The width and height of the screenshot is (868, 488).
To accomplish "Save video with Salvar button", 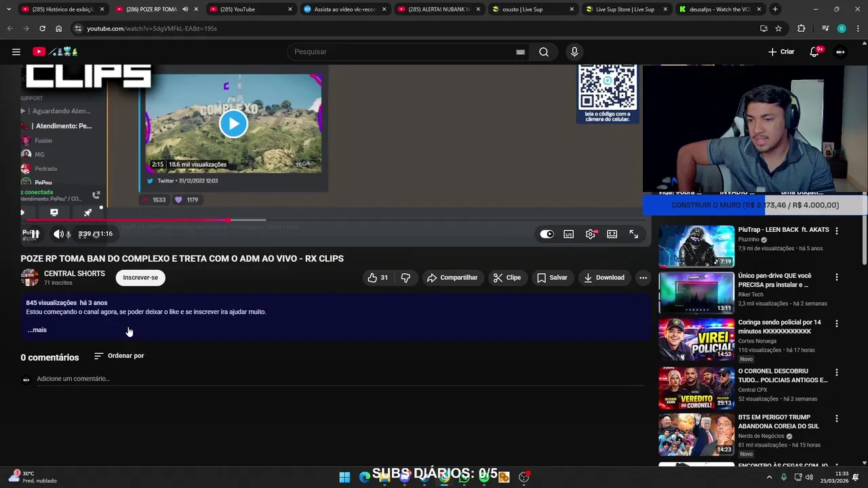I will (552, 277).
